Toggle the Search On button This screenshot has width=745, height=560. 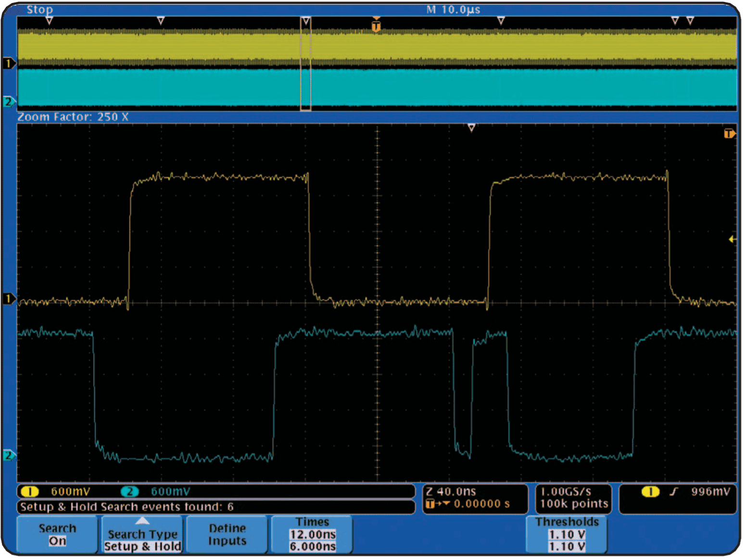pos(57,535)
